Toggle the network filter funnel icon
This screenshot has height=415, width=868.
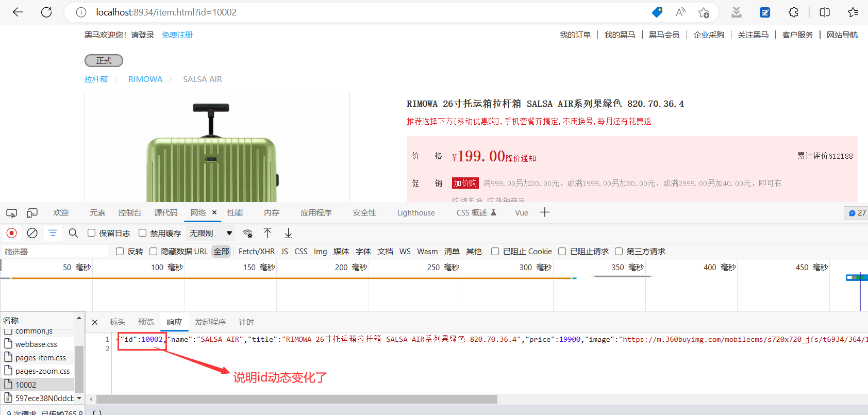(x=53, y=233)
